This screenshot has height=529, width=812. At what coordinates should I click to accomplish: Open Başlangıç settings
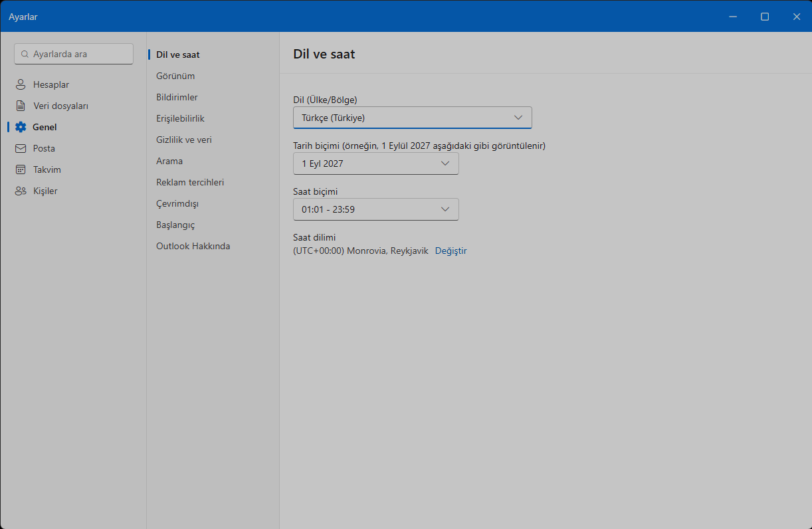coord(175,225)
